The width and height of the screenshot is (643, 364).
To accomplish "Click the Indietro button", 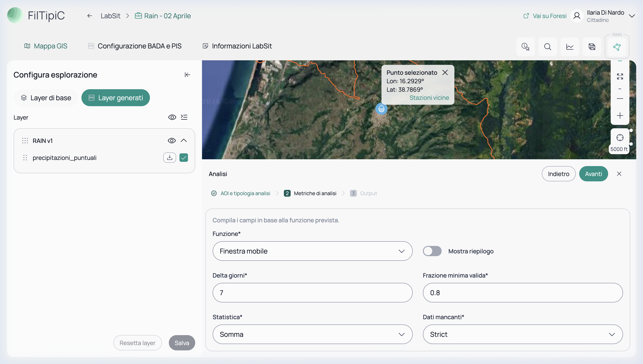I will click(559, 174).
